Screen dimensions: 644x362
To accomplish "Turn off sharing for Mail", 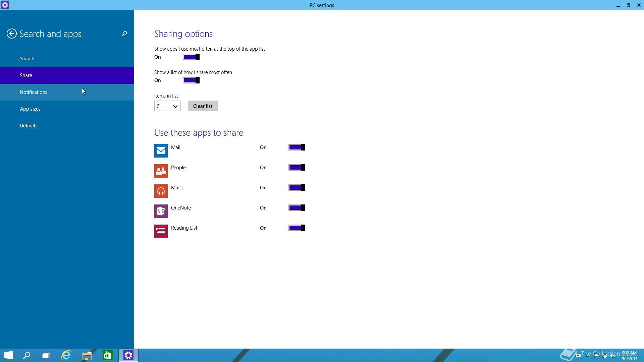I will pyautogui.click(x=297, y=147).
